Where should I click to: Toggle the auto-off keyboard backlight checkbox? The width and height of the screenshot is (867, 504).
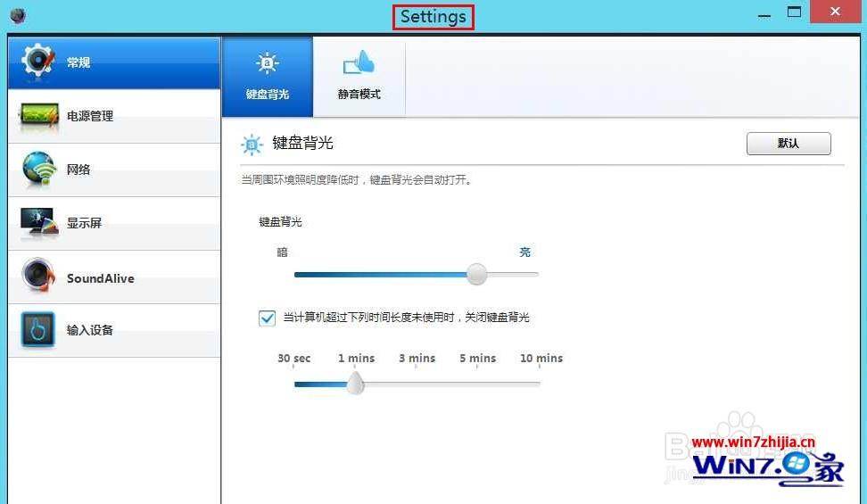click(267, 318)
